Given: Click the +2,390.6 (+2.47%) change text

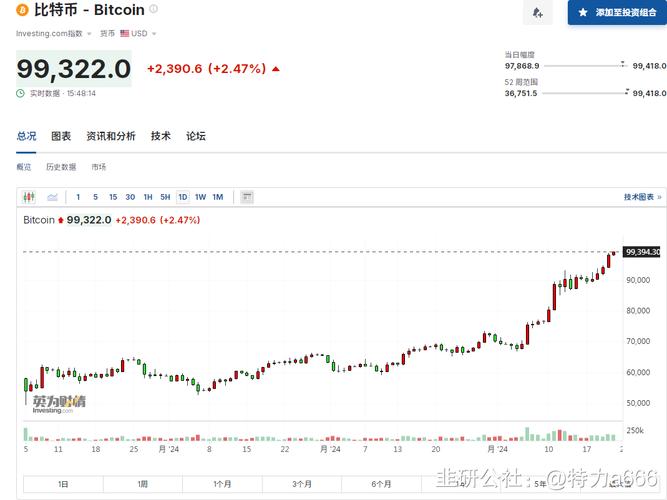Looking at the screenshot, I should [206, 69].
